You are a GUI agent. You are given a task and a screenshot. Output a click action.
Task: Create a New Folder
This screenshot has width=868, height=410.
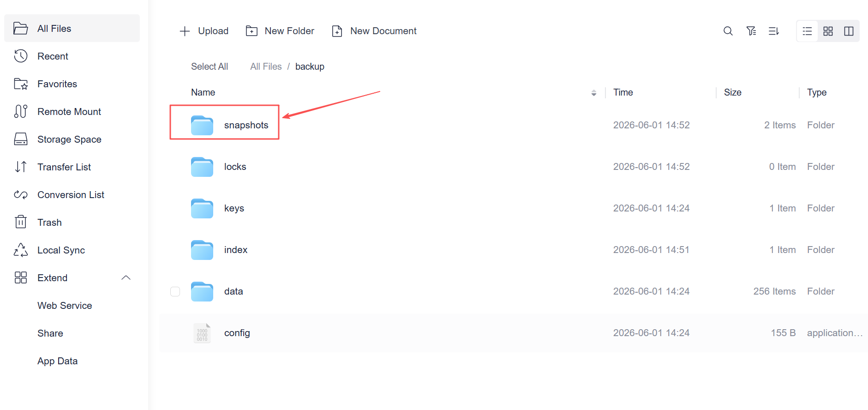click(x=280, y=31)
